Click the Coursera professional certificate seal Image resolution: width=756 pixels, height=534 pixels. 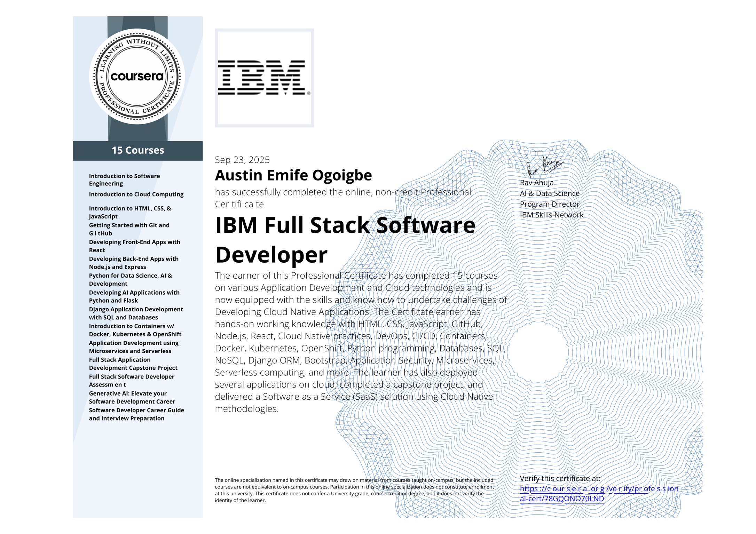click(x=137, y=76)
